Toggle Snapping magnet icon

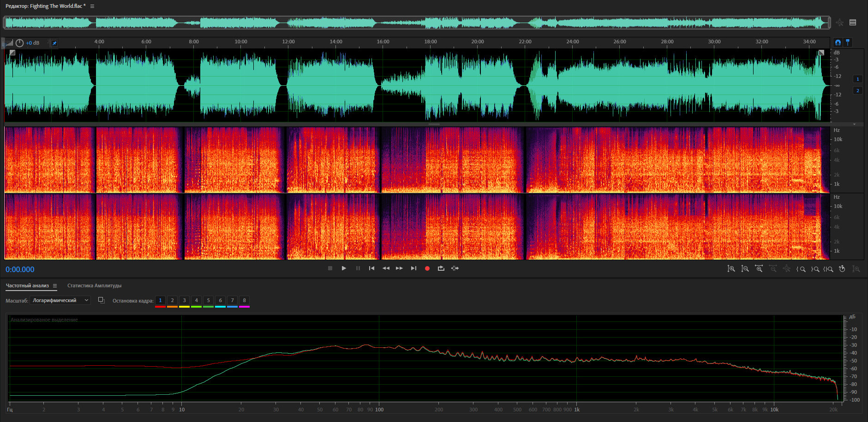pos(838,42)
